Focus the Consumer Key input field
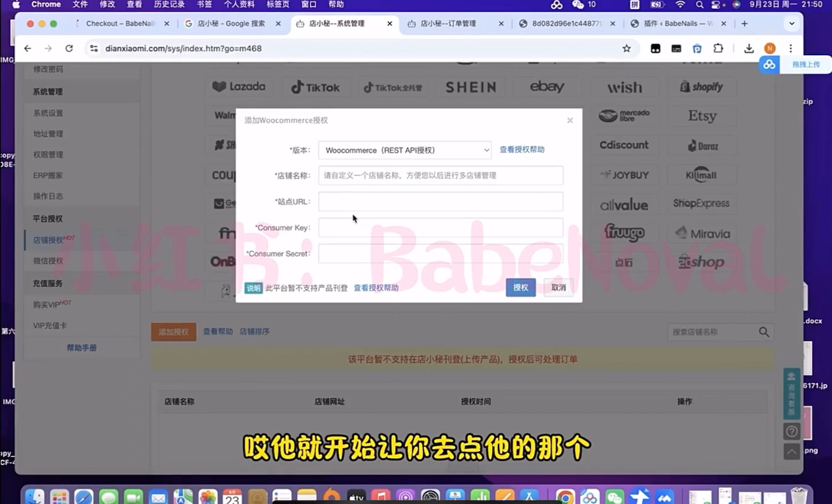The width and height of the screenshot is (832, 504). 440,228
